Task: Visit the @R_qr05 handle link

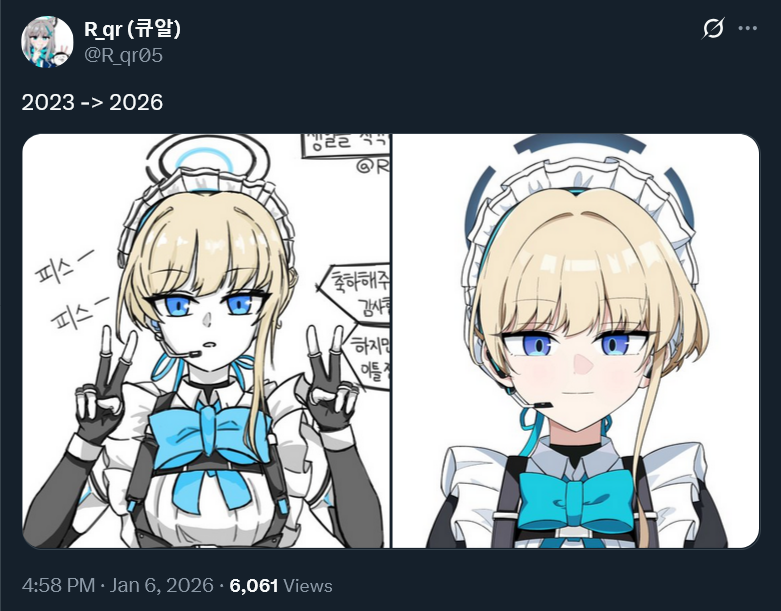Action: click(x=124, y=55)
